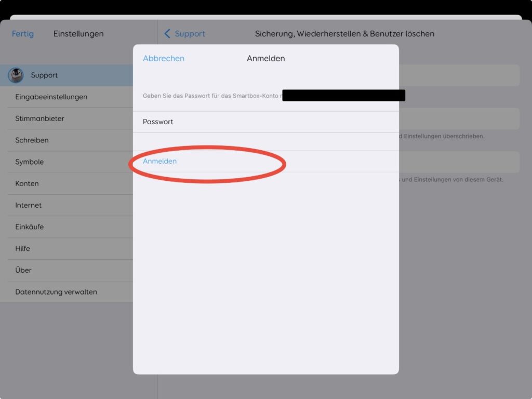532x399 pixels.
Task: Open Eingabeeinstellungen in the sidebar
Action: pos(51,97)
